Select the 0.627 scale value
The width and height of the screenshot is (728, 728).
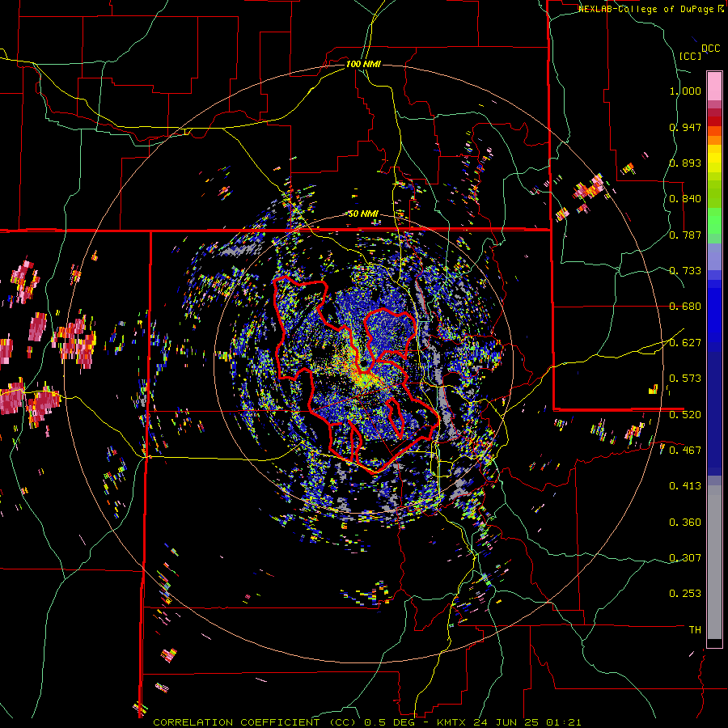[x=685, y=343]
